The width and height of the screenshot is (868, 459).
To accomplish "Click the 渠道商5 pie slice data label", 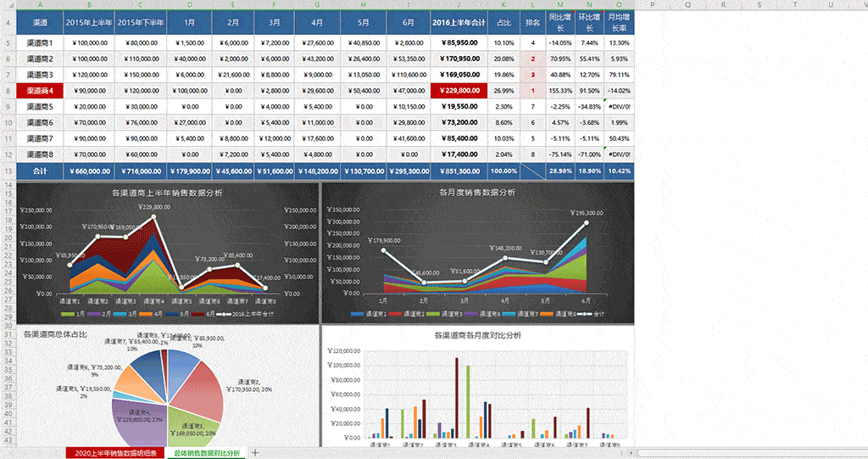I will 84,392.
